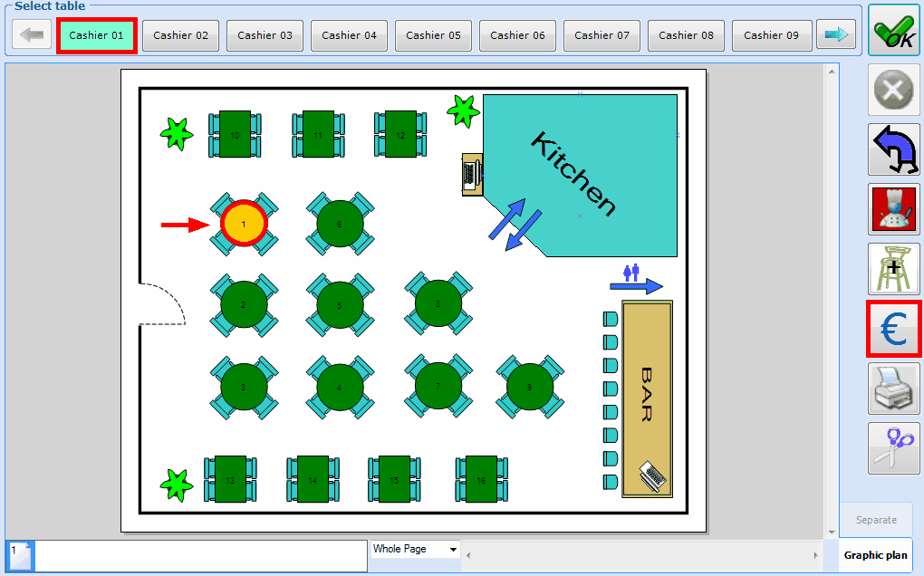Click the Cashier 07 button
924x576 pixels.
pyautogui.click(x=602, y=35)
